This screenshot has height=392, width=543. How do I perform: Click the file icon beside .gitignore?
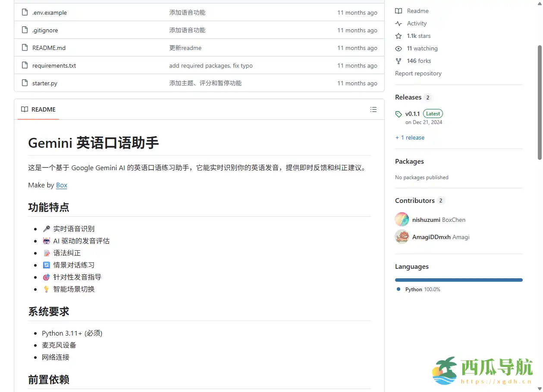pos(24,30)
